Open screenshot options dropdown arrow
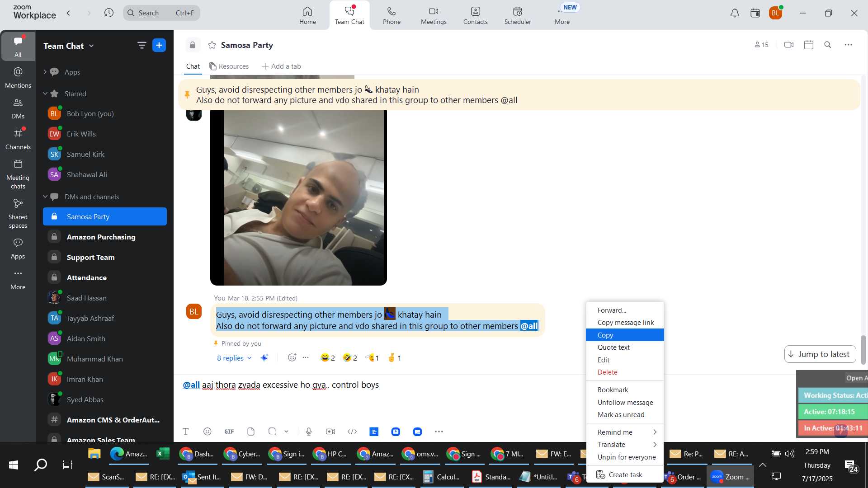Viewport: 868px width, 488px height. 286,432
